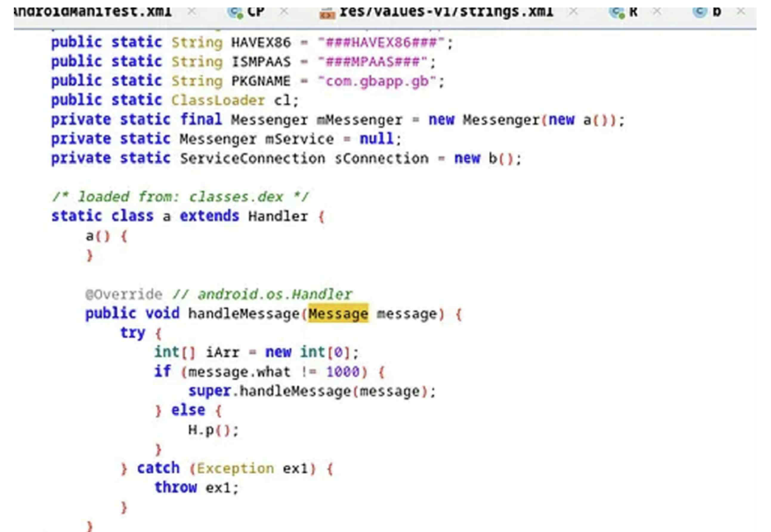Viewport: 771px width, 532px height.
Task: Click the "com.gbapp.gb" package name string
Action: click(x=377, y=81)
